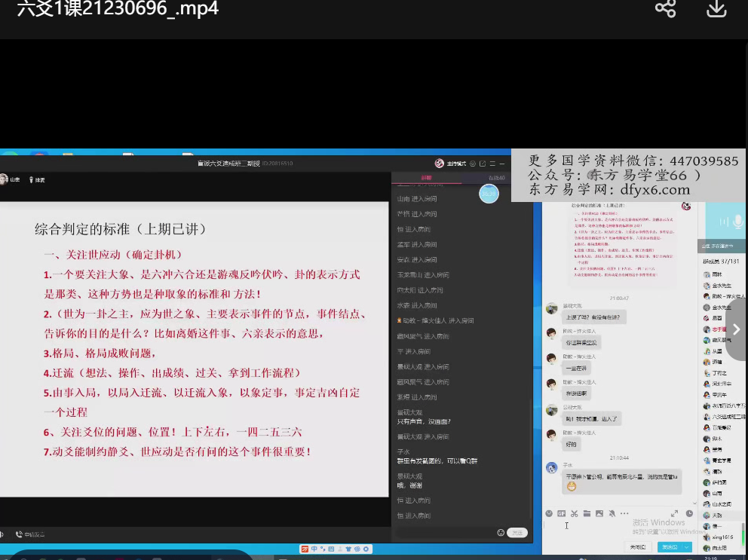Viewport: 748px width, 560px height.
Task: Switch to the 群聊 tab
Action: coord(427,178)
